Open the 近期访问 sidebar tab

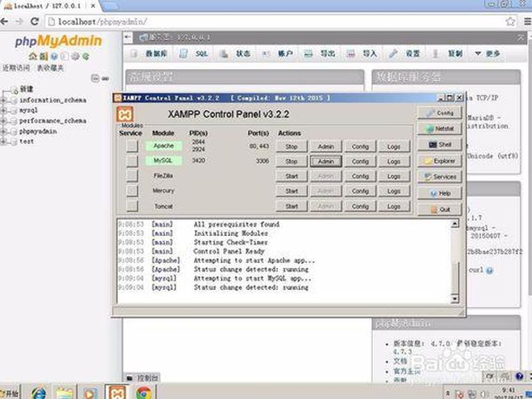click(x=16, y=68)
